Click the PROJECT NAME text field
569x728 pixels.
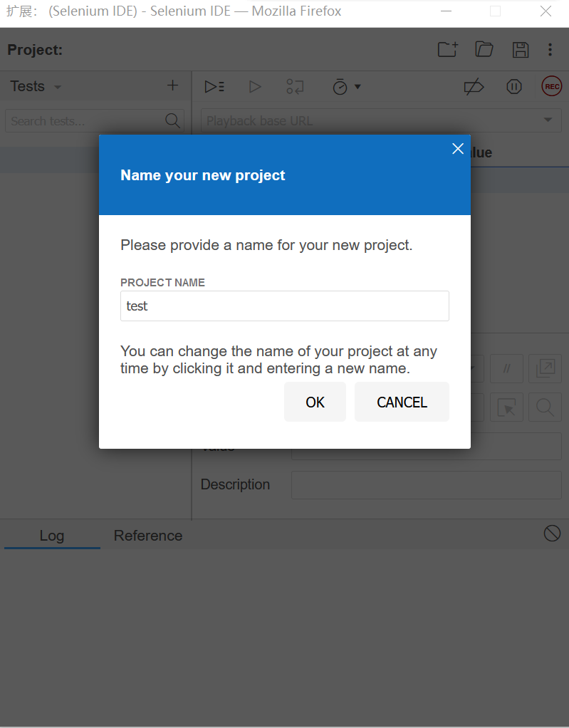click(x=285, y=306)
